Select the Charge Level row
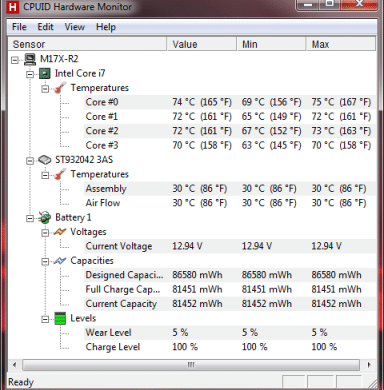Screen dimensions: 384x390 click(x=230, y=347)
